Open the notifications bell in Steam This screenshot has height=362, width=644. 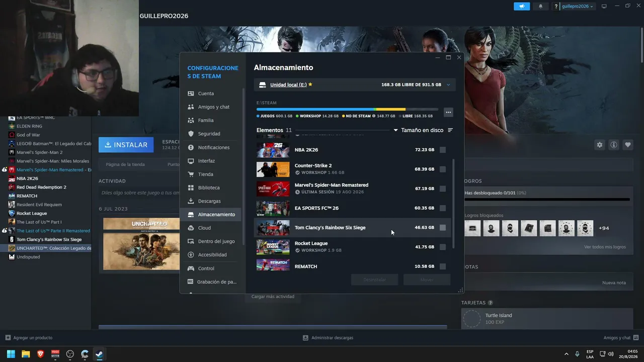[541, 6]
